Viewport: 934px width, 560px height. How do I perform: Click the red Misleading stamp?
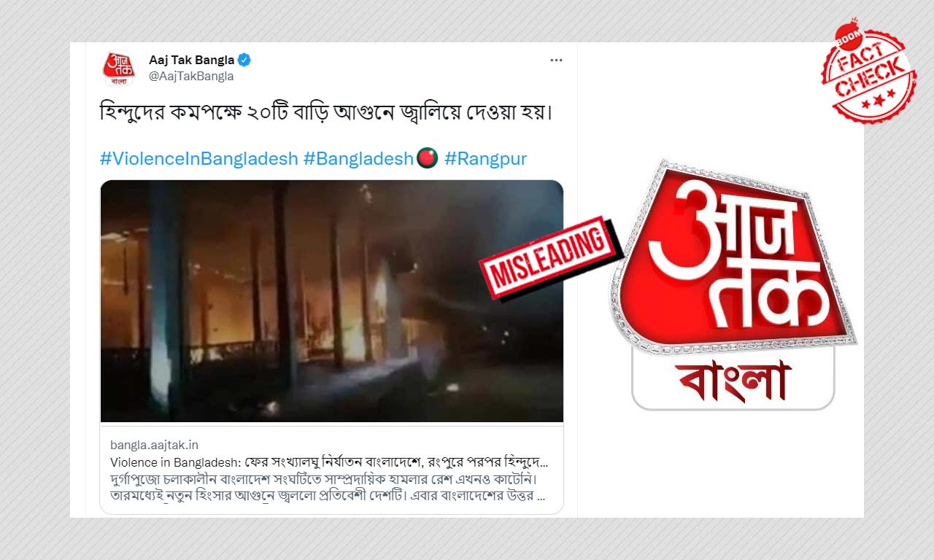click(x=551, y=258)
